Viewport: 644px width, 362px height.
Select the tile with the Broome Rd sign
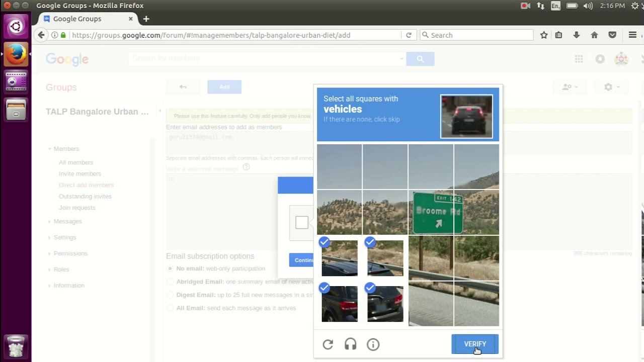431,212
